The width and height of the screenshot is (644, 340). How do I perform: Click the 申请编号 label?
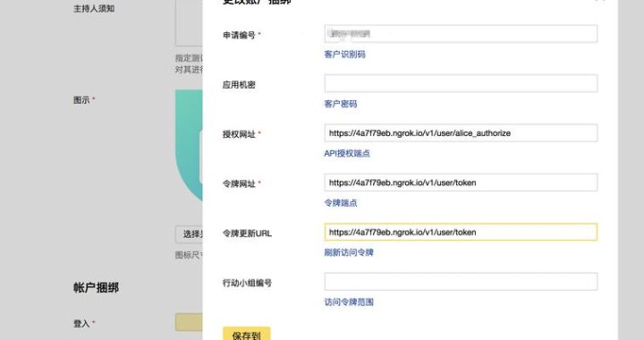tap(239, 35)
